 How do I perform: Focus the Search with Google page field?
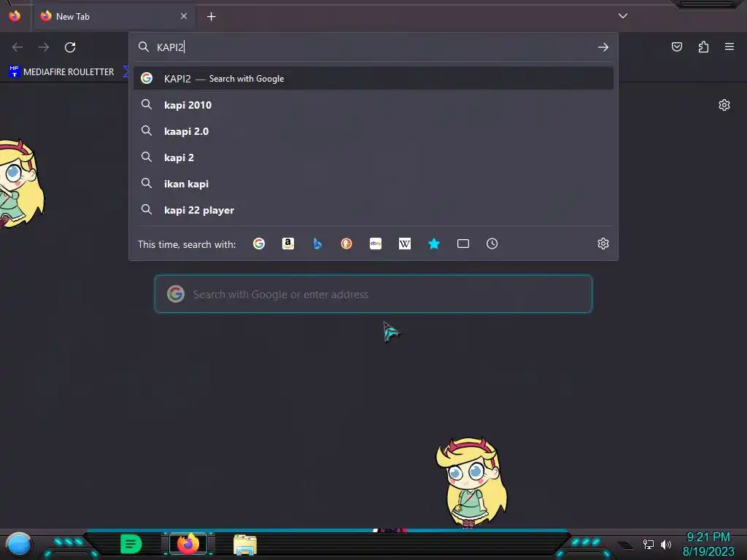pyautogui.click(x=373, y=294)
